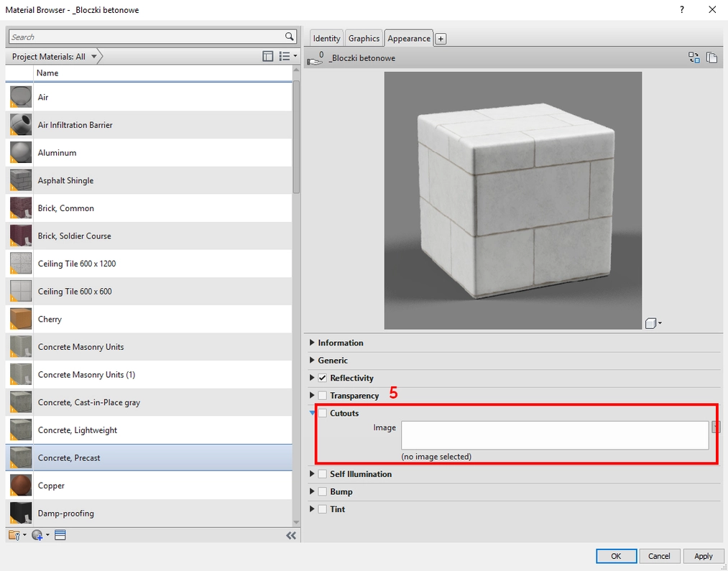
Task: Click the Apply button
Action: (703, 555)
